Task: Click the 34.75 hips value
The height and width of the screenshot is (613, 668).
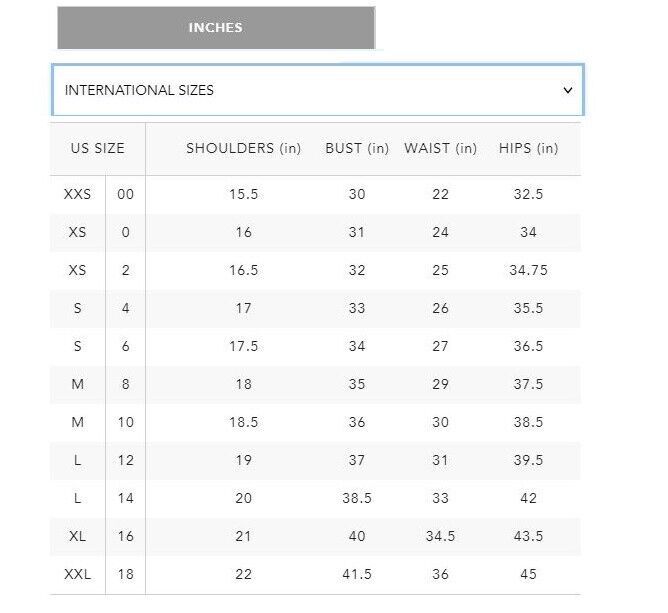Action: click(528, 270)
